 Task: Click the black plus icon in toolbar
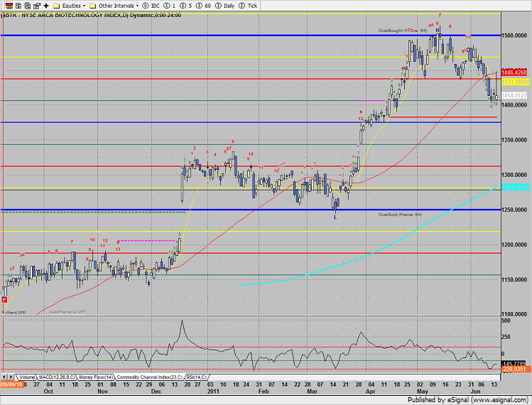pos(46,6)
